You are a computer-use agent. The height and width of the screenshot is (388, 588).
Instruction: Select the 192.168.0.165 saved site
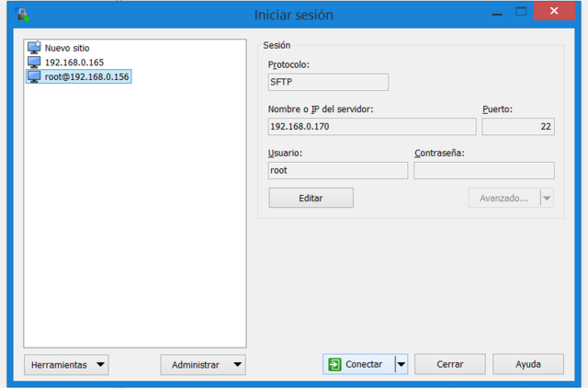[74, 63]
